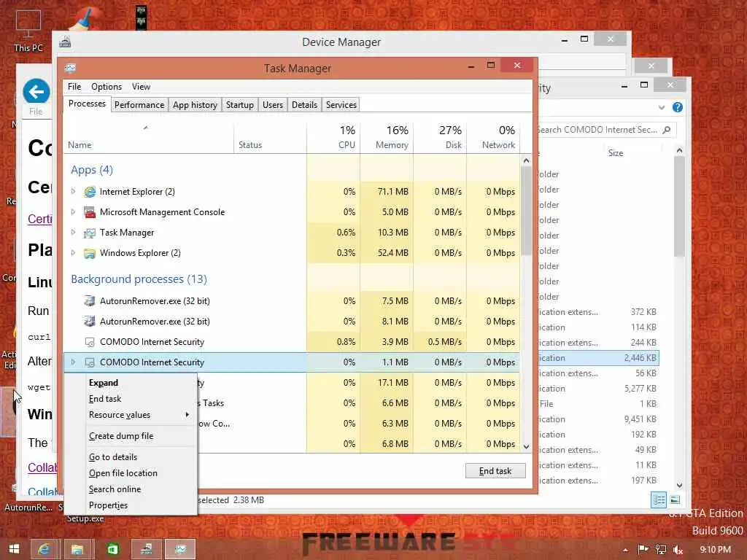The height and width of the screenshot is (560, 747).
Task: Open the Resource values submenu arrow
Action: 187,415
